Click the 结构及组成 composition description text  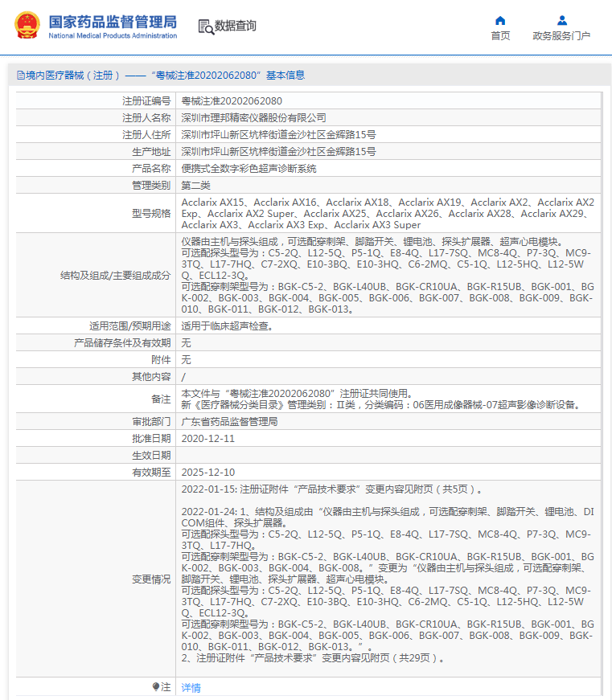click(388, 276)
